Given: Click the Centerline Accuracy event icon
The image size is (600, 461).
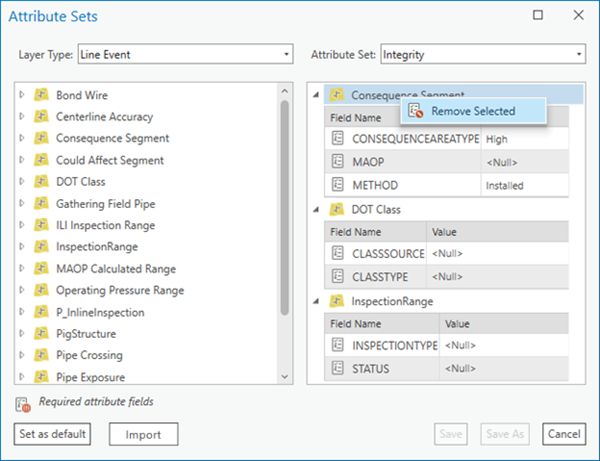Looking at the screenshot, I should click(41, 117).
